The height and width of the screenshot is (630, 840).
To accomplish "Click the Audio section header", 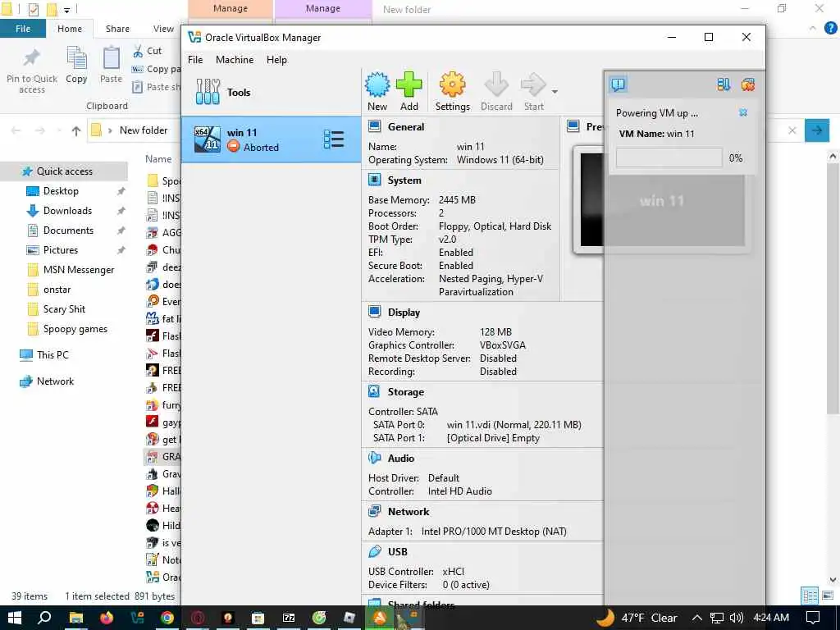I will tap(400, 459).
